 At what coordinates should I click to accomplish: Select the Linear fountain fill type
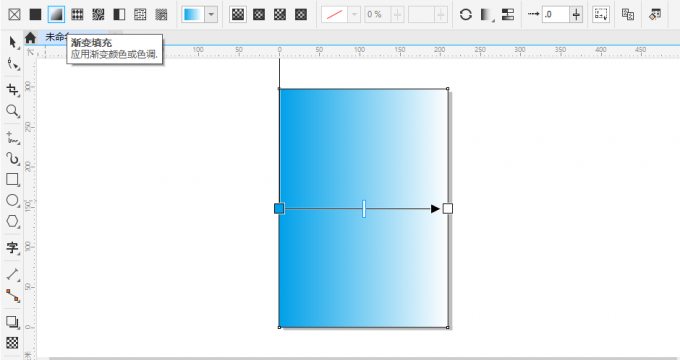click(x=238, y=14)
